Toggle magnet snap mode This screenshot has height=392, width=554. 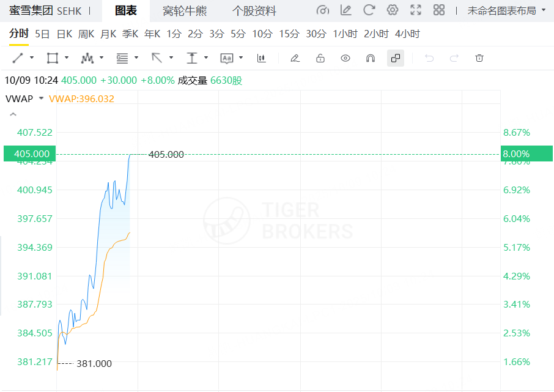(x=371, y=58)
